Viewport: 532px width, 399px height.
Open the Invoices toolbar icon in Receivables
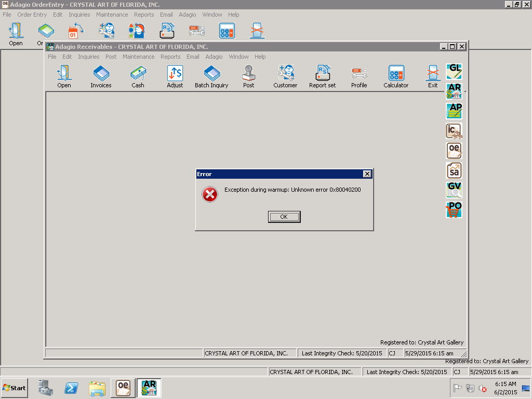click(101, 76)
